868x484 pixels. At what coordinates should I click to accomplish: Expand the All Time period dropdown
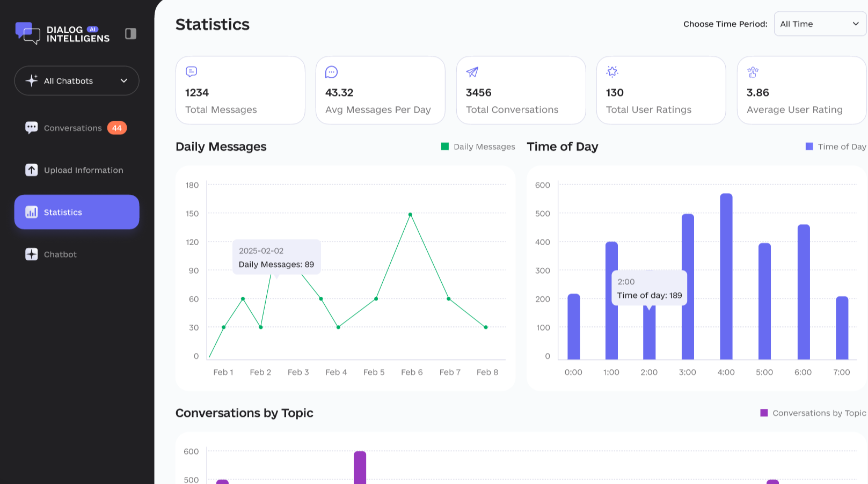tap(819, 24)
